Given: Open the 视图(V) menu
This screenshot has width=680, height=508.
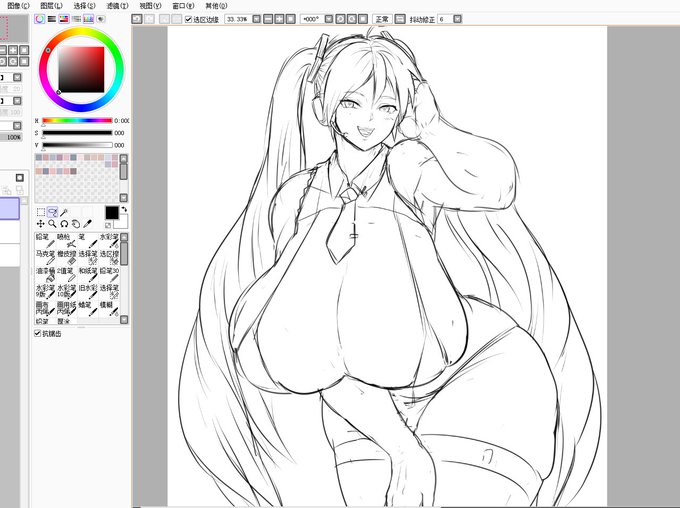Looking at the screenshot, I should pos(150,6).
